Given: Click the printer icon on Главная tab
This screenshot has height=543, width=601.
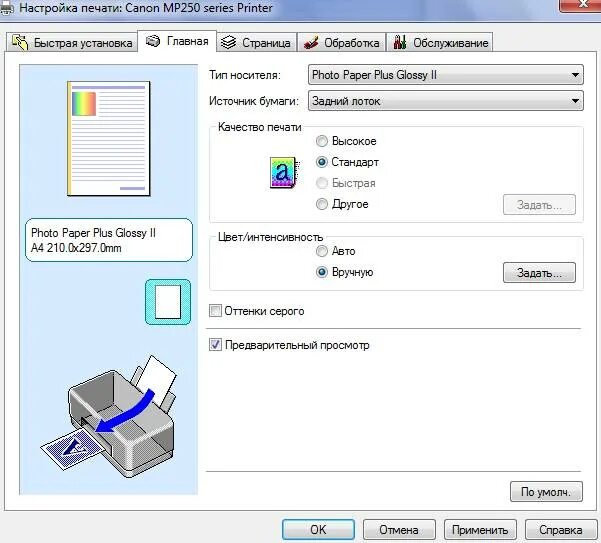Looking at the screenshot, I should point(153,41).
